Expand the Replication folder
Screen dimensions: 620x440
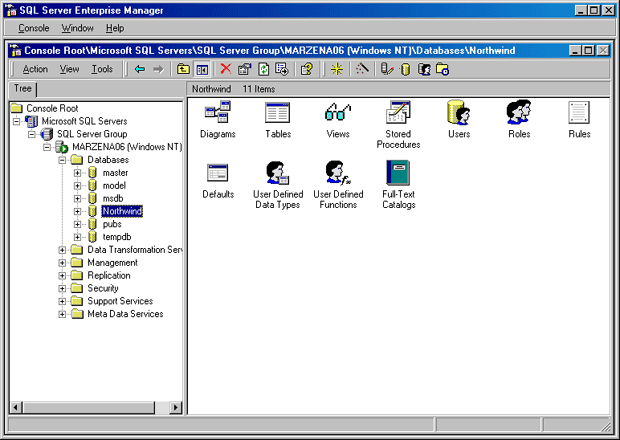[62, 276]
